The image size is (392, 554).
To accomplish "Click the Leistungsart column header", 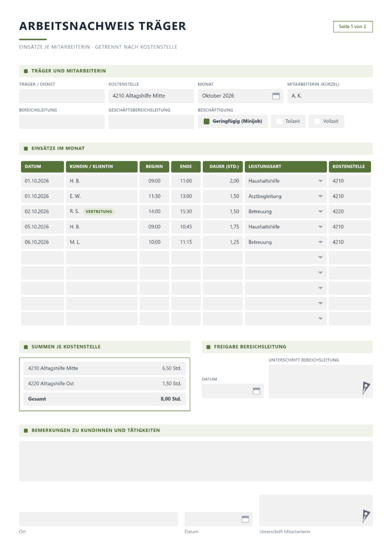I will (285, 167).
